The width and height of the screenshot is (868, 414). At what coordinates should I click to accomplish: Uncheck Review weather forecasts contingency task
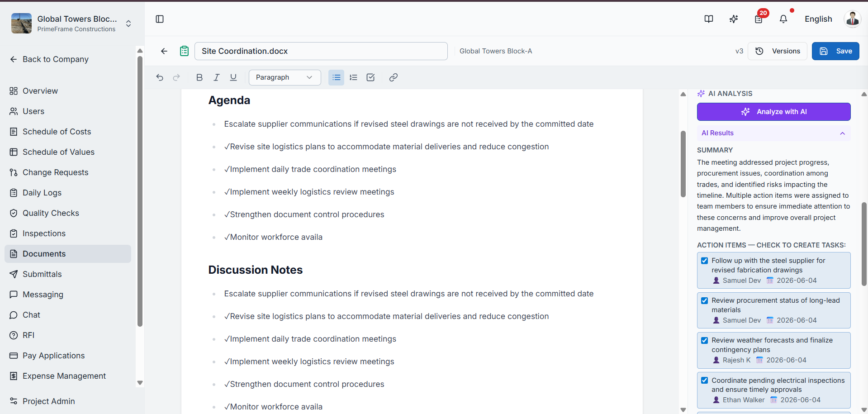pos(704,340)
